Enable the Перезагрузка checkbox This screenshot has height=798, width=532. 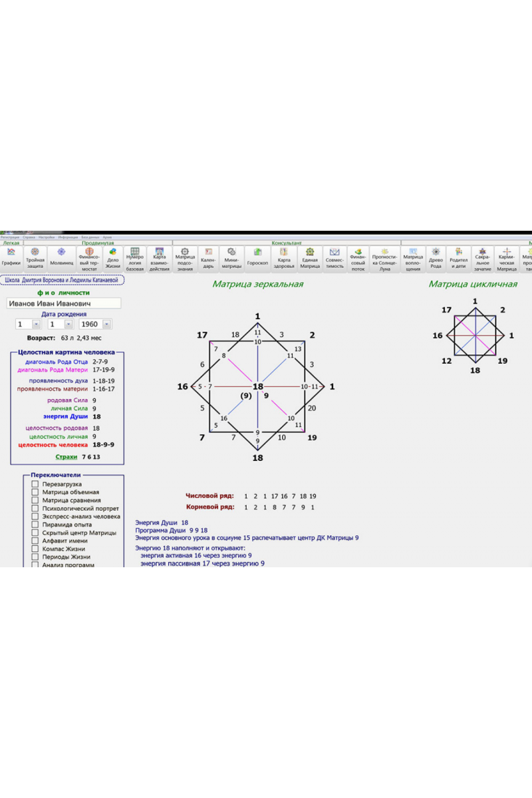coord(35,484)
